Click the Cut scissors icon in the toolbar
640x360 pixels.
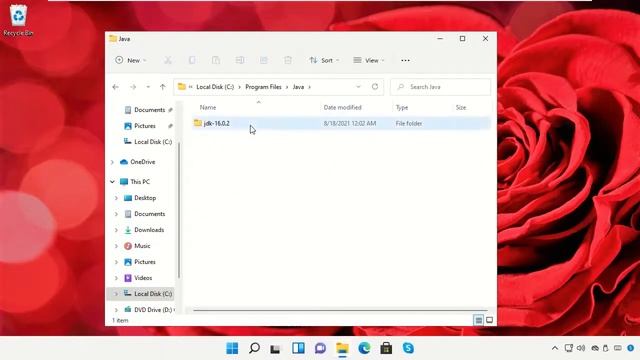[168, 60]
